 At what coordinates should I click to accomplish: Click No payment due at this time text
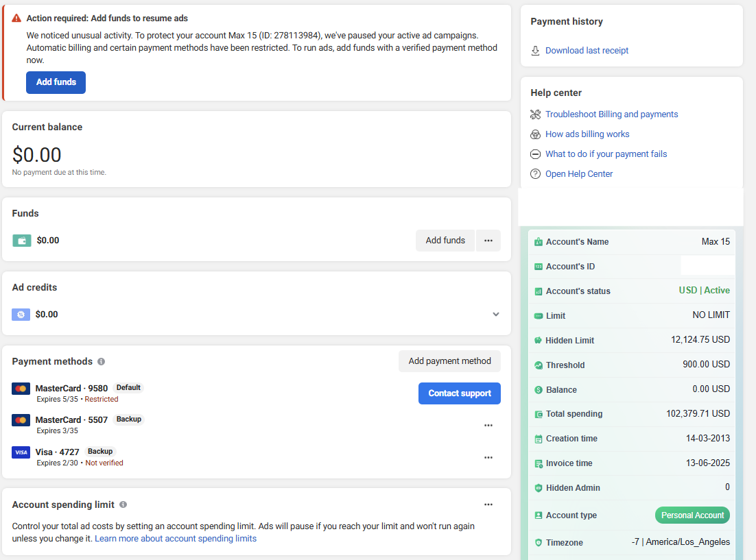tap(59, 173)
